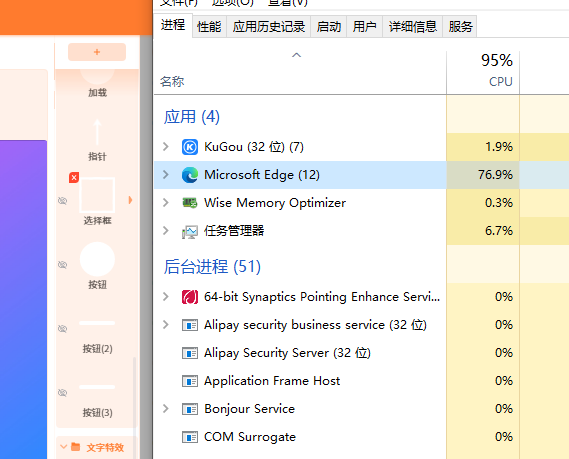Click the 指针 arrow icon in sidebar
This screenshot has width=569, height=459.
[97, 132]
